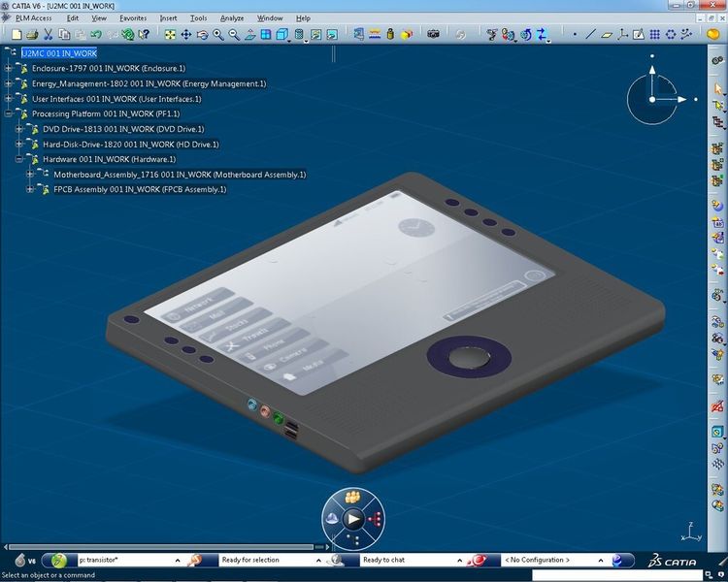The width and height of the screenshot is (728, 582).
Task: Select the Hard-Disk-Drive-1820 tree item
Action: [x=130, y=145]
